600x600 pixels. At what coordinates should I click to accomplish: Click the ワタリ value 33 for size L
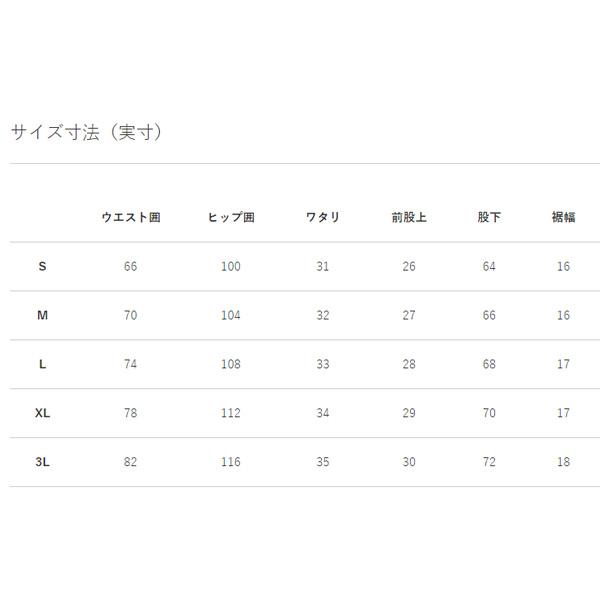pos(322,364)
